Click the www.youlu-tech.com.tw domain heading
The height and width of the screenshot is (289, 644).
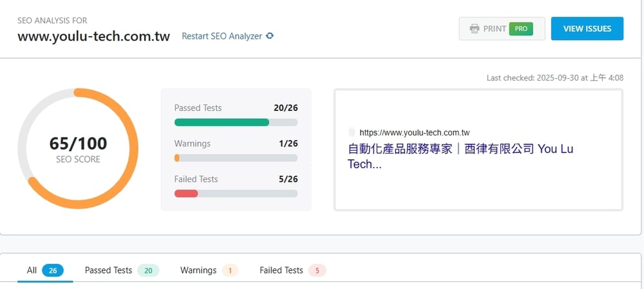(x=93, y=36)
